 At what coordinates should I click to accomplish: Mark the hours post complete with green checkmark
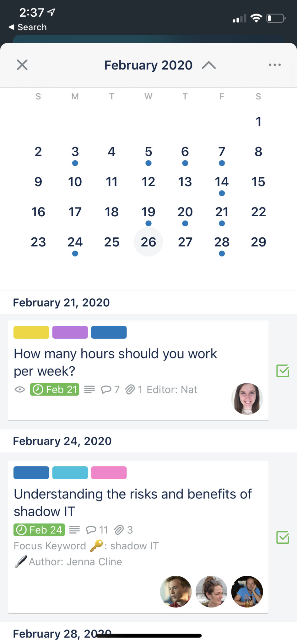282,371
